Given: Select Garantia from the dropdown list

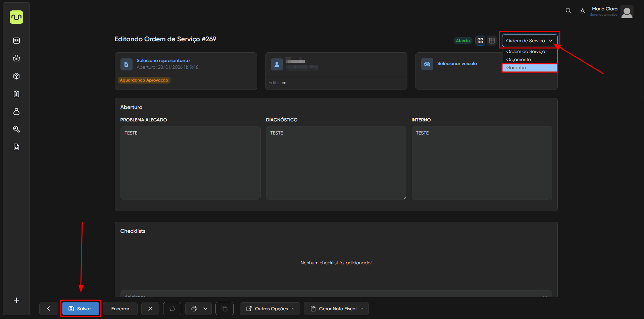Looking at the screenshot, I should (529, 68).
